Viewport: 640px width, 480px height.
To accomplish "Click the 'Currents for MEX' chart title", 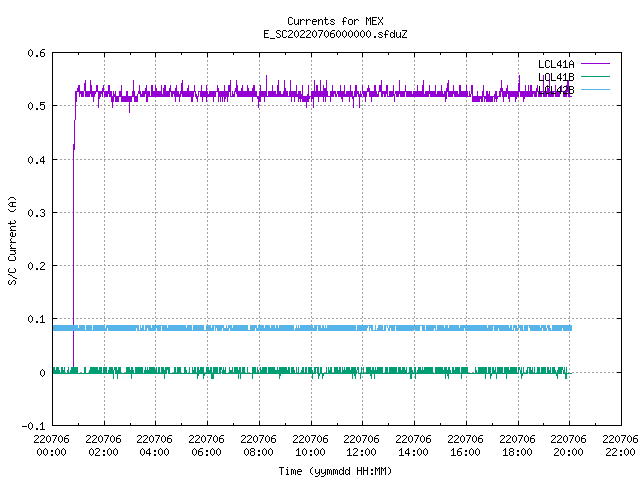I will coord(335,21).
